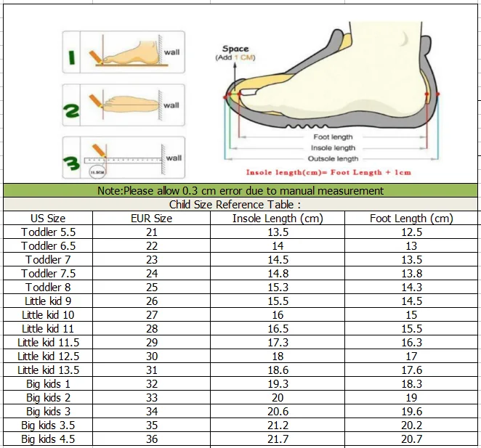Click EUR size 28 cell
The width and height of the screenshot is (481, 448).
coord(152,329)
